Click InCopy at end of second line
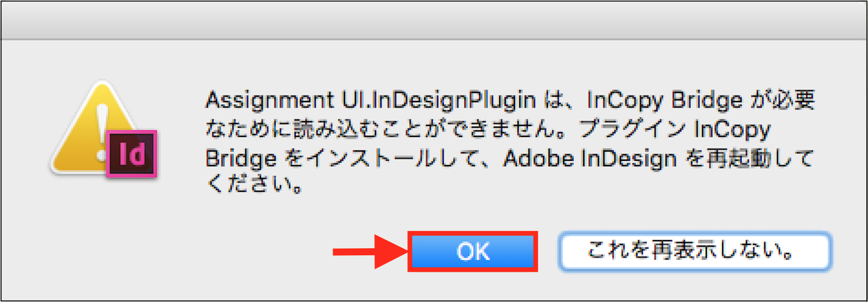Screen dimensions: 868x302 point(732,129)
